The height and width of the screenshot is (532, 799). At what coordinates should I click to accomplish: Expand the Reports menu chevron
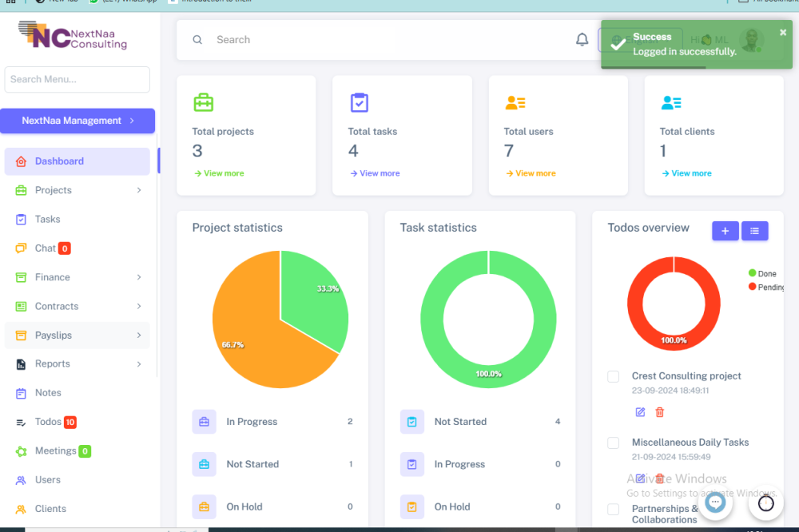(139, 363)
